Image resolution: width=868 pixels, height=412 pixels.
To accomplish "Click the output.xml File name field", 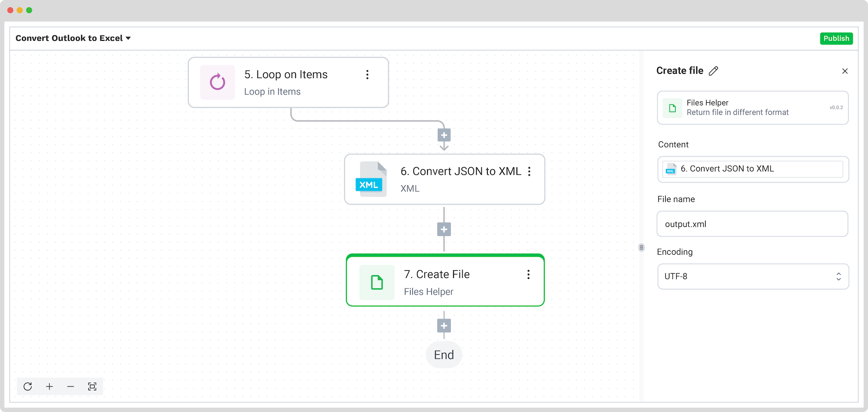I will click(x=752, y=224).
